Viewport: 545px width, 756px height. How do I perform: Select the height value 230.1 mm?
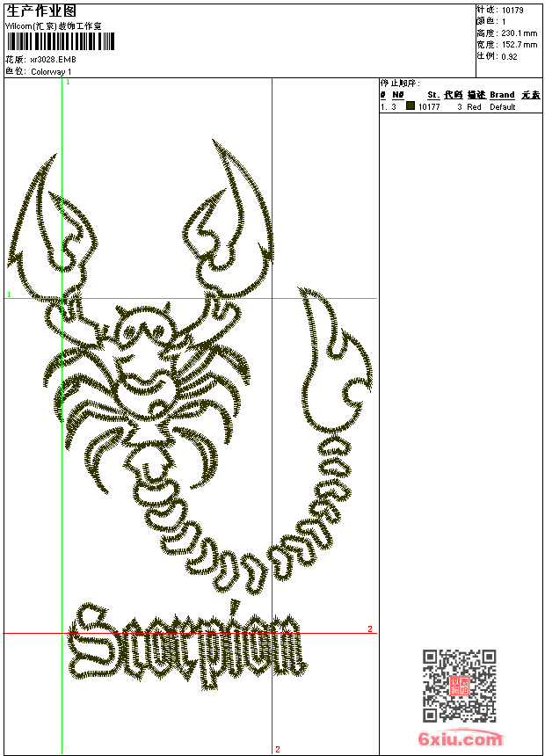[519, 33]
